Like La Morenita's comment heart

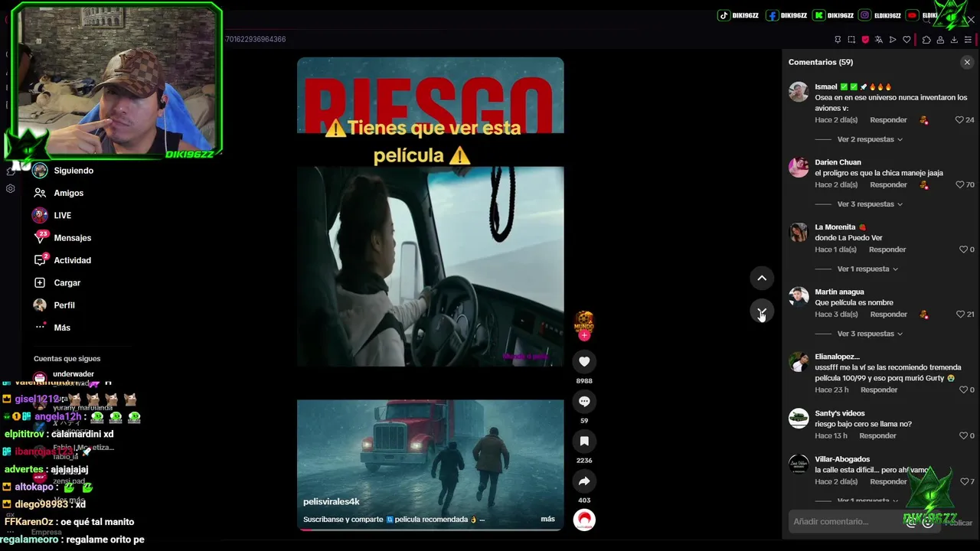click(x=963, y=249)
